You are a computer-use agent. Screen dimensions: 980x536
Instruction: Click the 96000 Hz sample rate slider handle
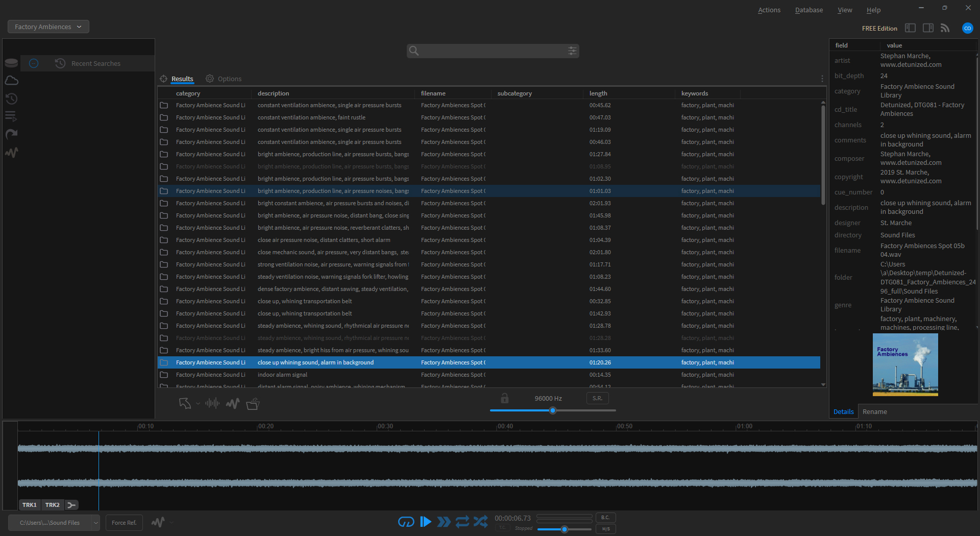[553, 410]
